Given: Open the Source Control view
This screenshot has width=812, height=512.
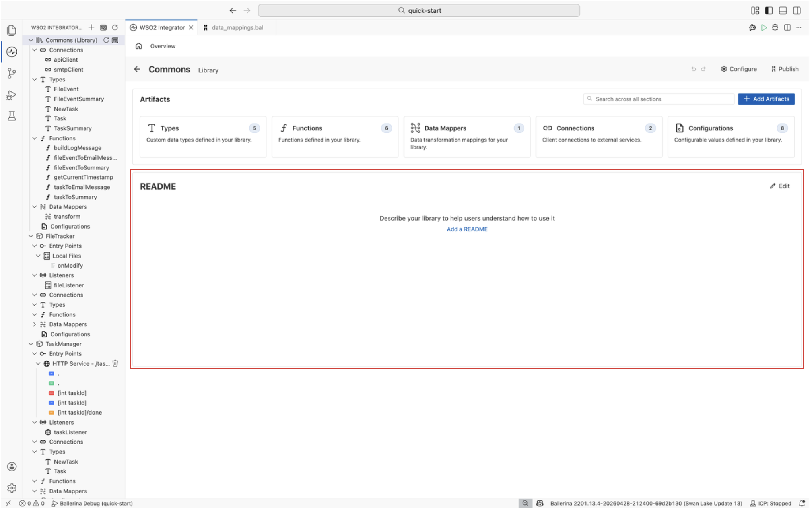Looking at the screenshot, I should point(12,73).
